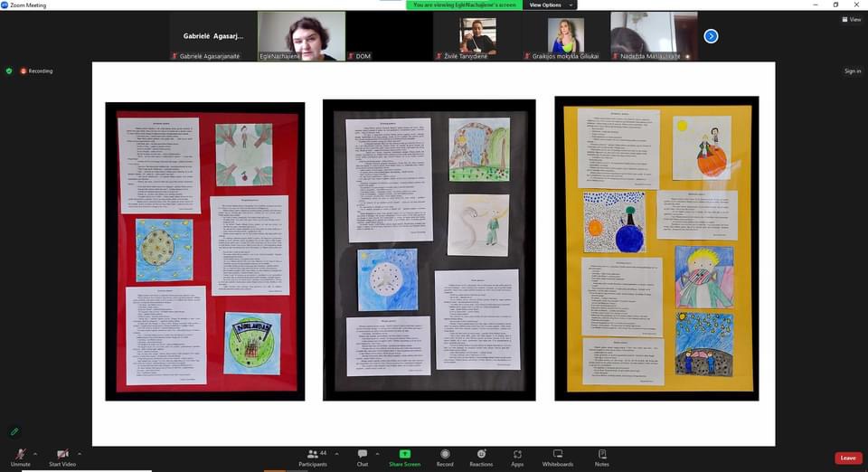
Task: Click the red-background poster in the shared screen
Action: tap(205, 251)
